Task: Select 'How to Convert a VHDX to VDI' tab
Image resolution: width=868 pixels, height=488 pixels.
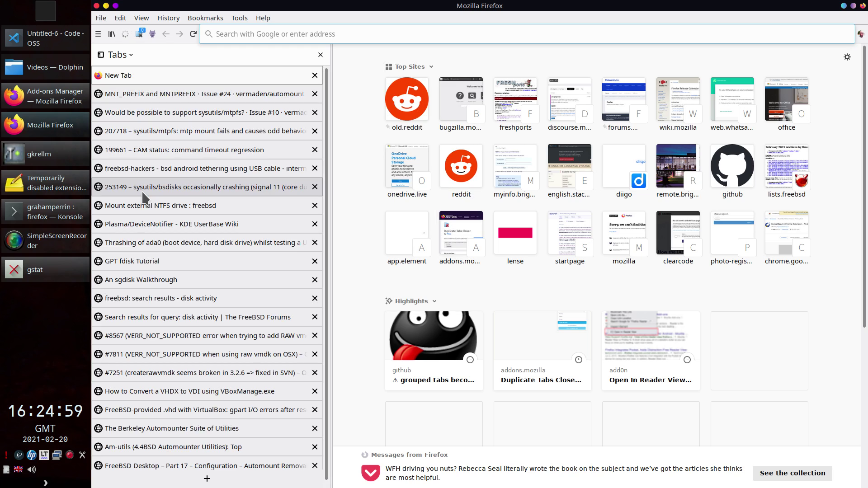Action: point(207,391)
